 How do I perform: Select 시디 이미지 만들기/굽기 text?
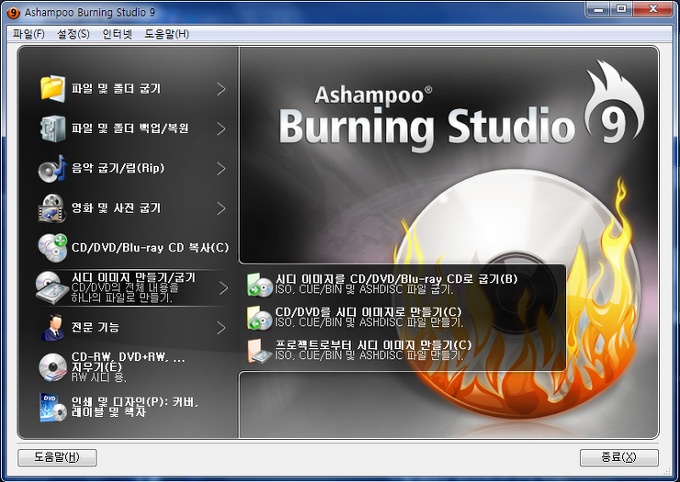[134, 277]
